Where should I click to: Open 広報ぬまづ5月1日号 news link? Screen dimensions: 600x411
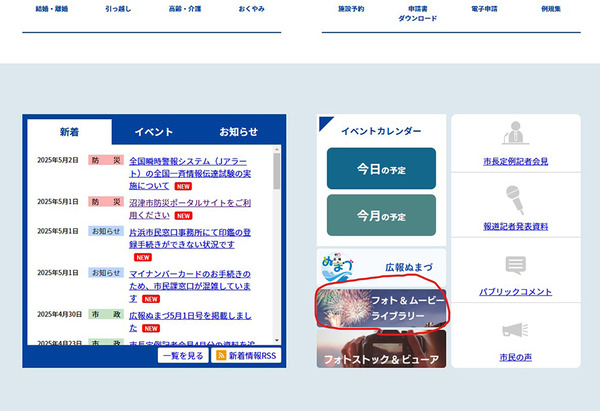pyautogui.click(x=190, y=321)
